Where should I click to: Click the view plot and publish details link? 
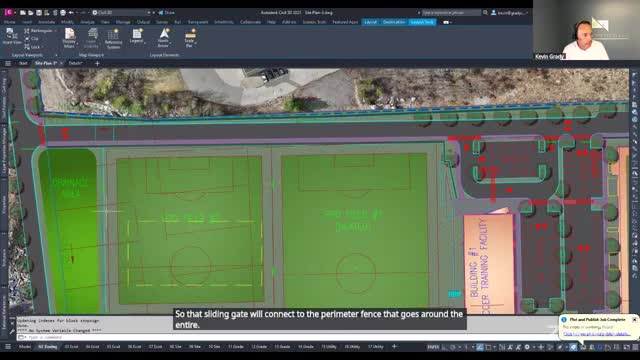(x=596, y=334)
